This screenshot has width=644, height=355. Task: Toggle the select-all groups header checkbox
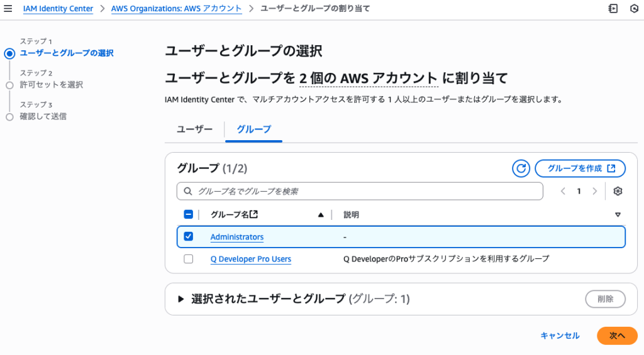click(x=189, y=214)
